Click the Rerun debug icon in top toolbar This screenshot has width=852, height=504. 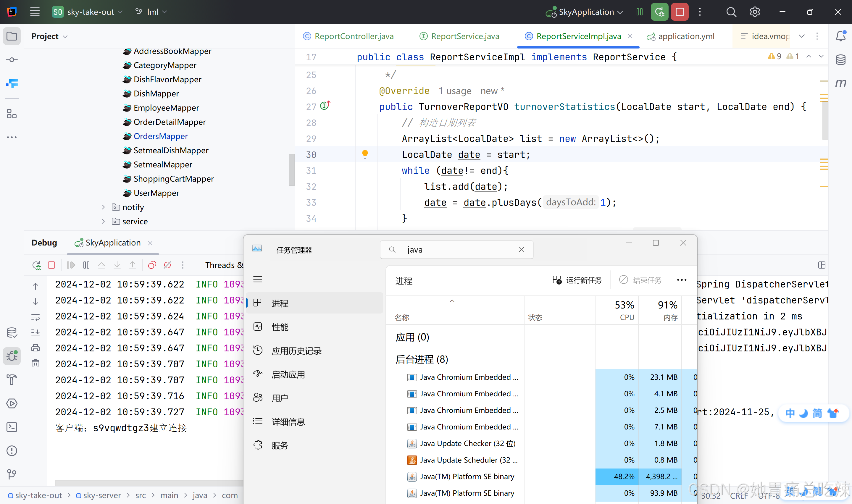(x=659, y=12)
